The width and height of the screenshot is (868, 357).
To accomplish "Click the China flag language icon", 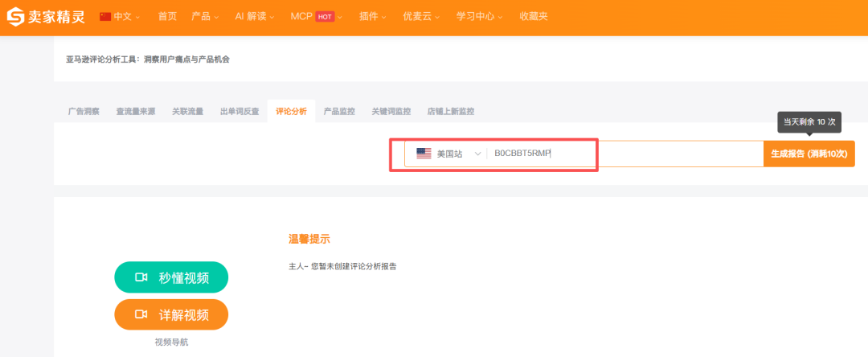I will (x=105, y=17).
